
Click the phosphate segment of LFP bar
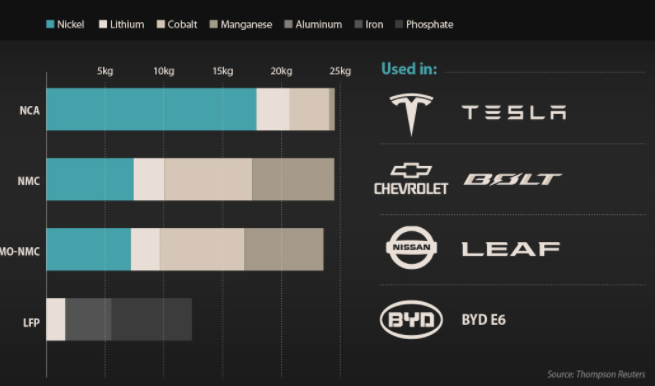pyautogui.click(x=152, y=320)
